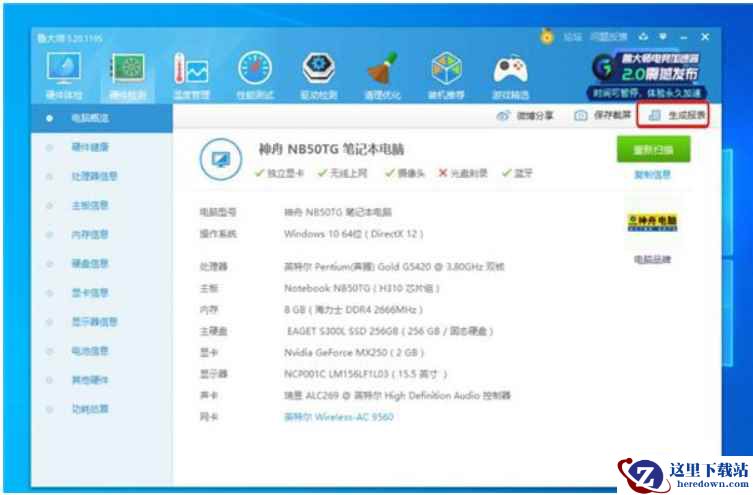This screenshot has width=753, height=495.
Task: Select 处理器信息 in the sidebar
Action: tap(95, 176)
